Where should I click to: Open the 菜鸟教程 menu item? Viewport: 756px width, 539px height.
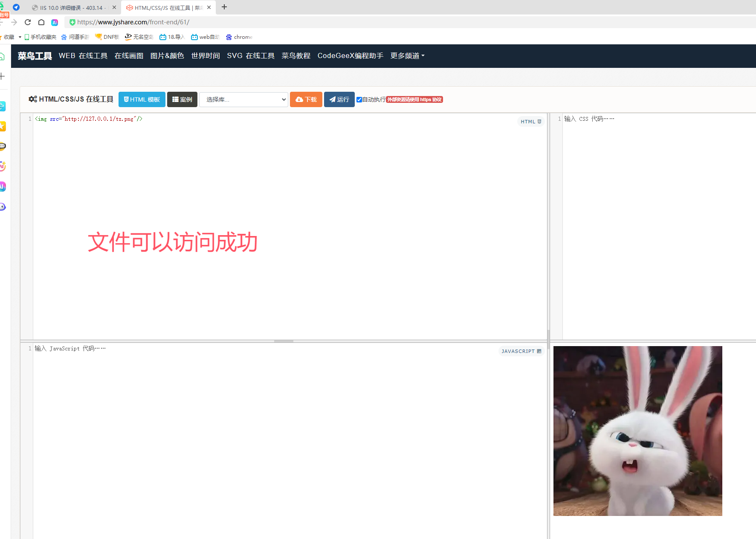(x=296, y=56)
